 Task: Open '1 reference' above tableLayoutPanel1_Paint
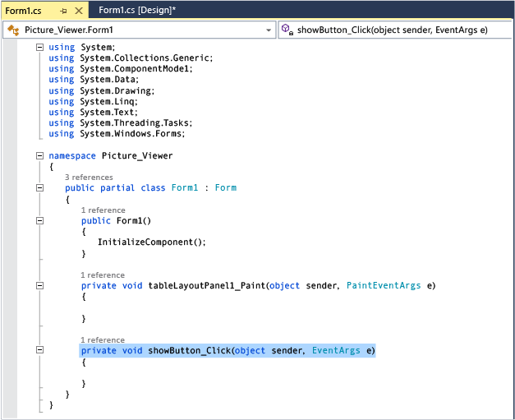(103, 275)
